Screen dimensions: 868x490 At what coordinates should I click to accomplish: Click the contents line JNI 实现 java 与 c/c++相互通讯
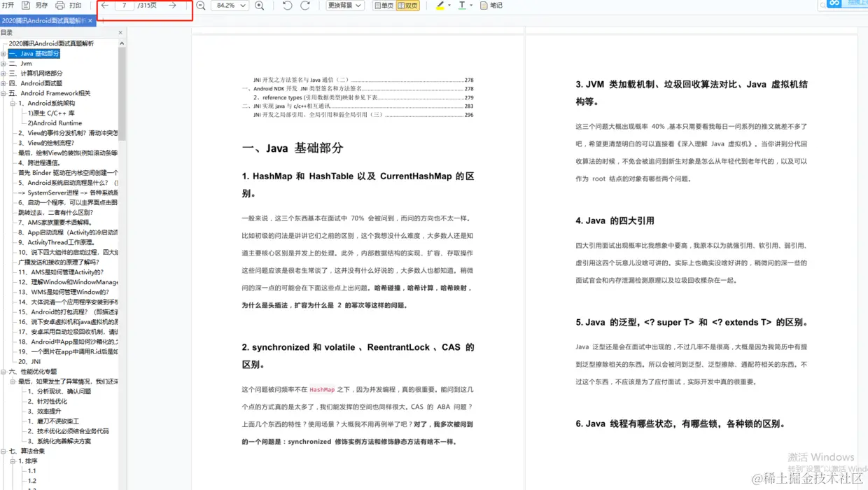tap(358, 106)
